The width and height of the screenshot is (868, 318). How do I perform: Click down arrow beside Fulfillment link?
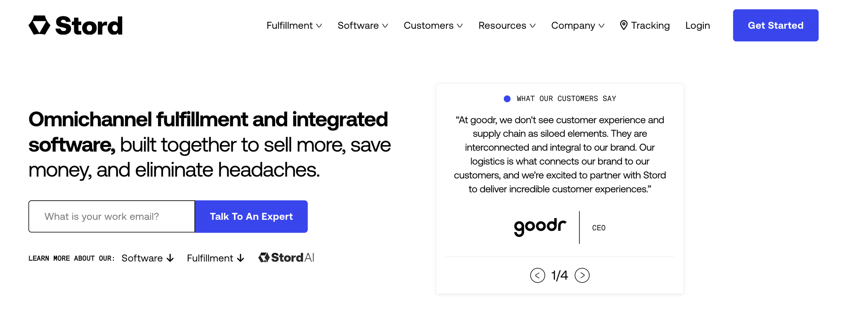point(241,258)
